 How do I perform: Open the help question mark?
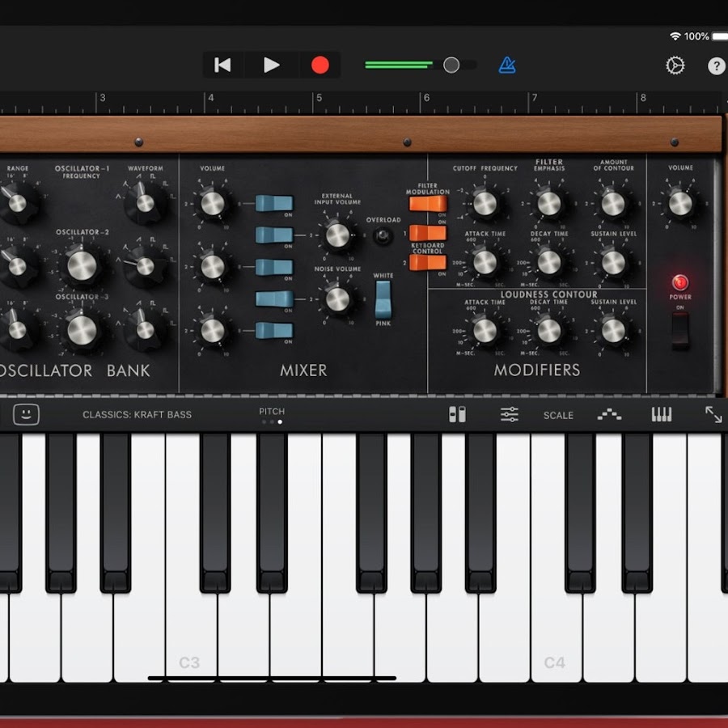tap(717, 66)
